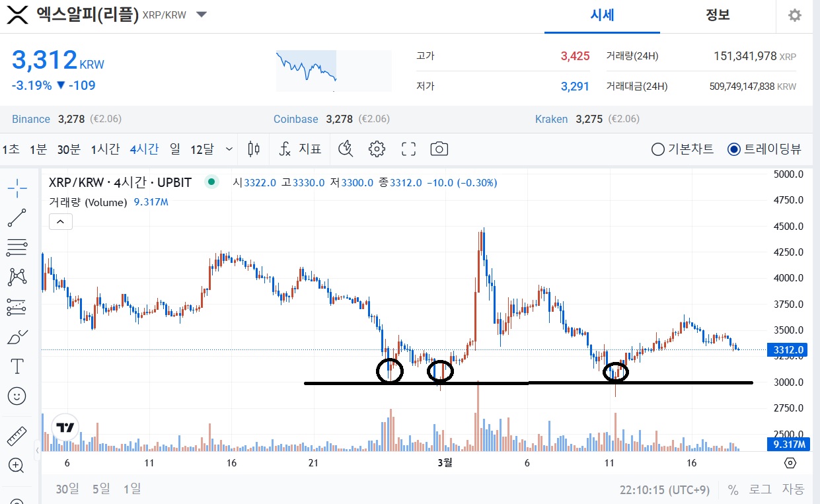The image size is (820, 504).
Task: Take a chart snapshot with camera icon
Action: coord(439,149)
